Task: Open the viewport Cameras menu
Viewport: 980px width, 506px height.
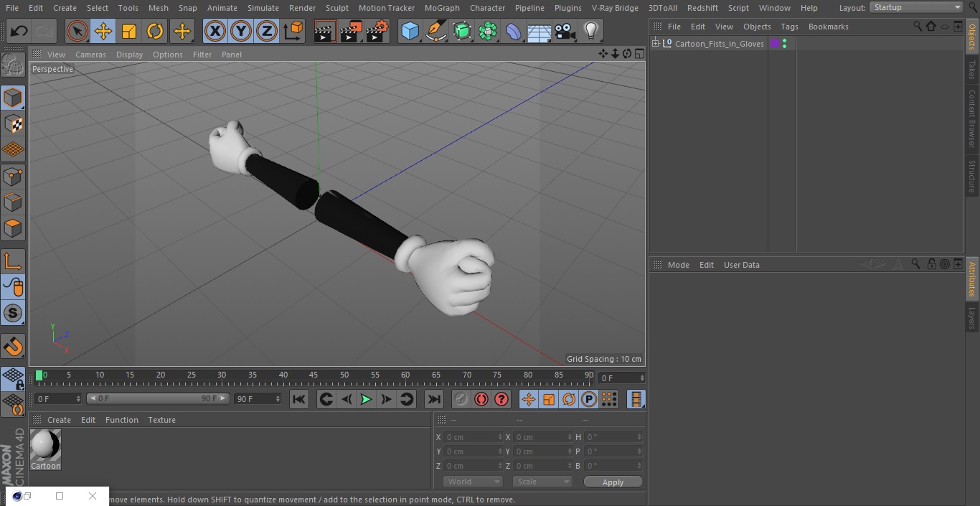Action: [90, 55]
